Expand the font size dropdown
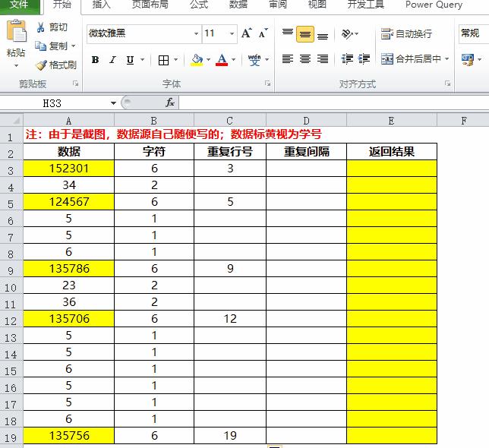489x448 pixels. point(232,33)
